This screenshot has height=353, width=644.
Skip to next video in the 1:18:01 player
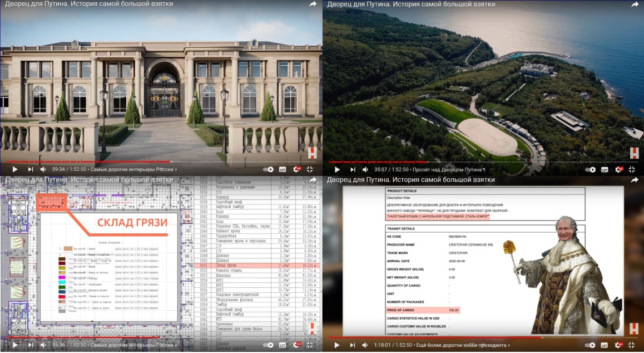pyautogui.click(x=353, y=345)
